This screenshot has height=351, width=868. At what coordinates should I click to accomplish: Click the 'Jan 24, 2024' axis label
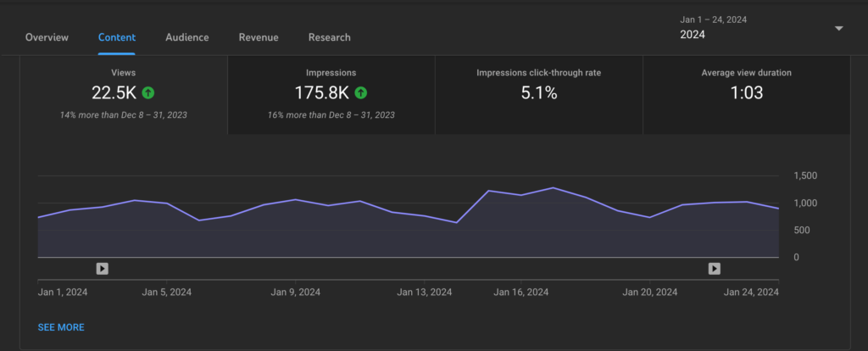tap(751, 292)
